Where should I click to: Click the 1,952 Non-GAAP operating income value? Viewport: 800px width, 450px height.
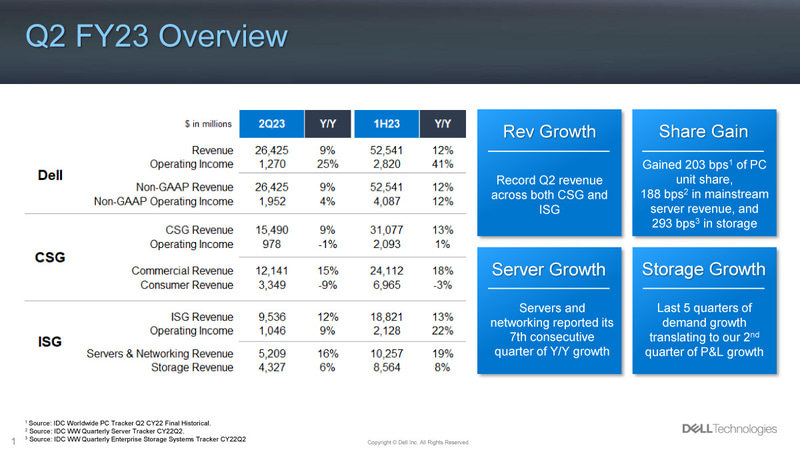click(272, 202)
